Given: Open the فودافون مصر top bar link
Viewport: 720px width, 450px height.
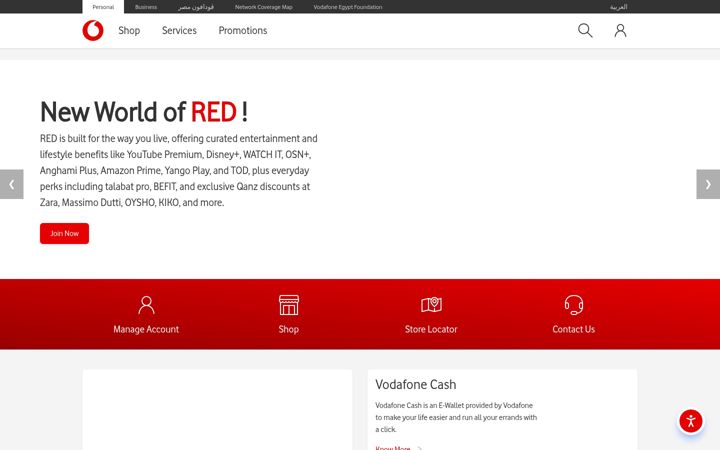Looking at the screenshot, I should (196, 7).
